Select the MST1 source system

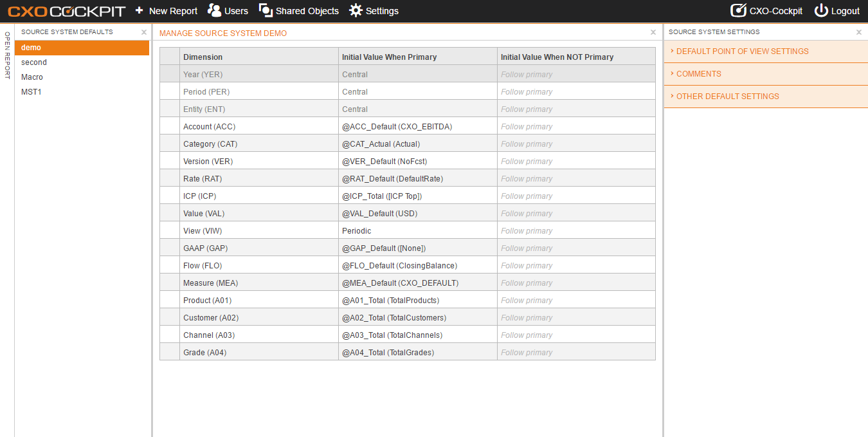coord(82,92)
